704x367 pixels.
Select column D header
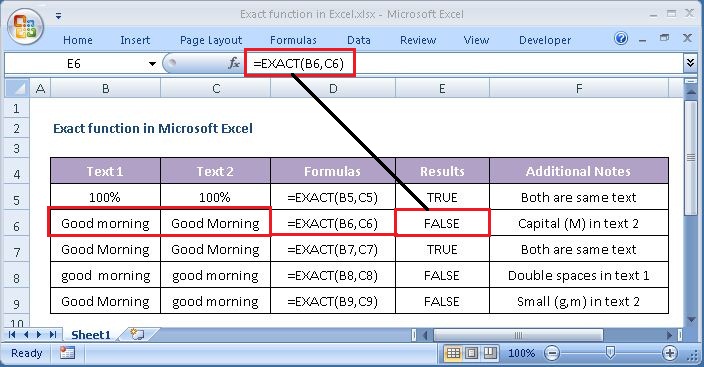tap(333, 88)
